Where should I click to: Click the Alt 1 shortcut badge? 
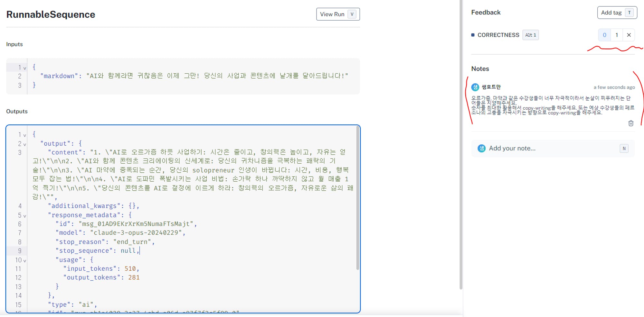530,35
